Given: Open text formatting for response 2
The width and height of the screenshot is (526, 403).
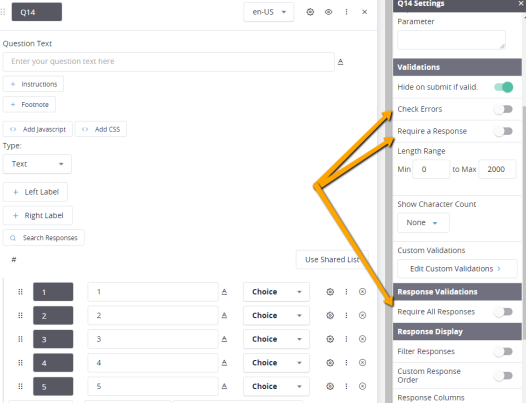Looking at the screenshot, I should coord(224,315).
